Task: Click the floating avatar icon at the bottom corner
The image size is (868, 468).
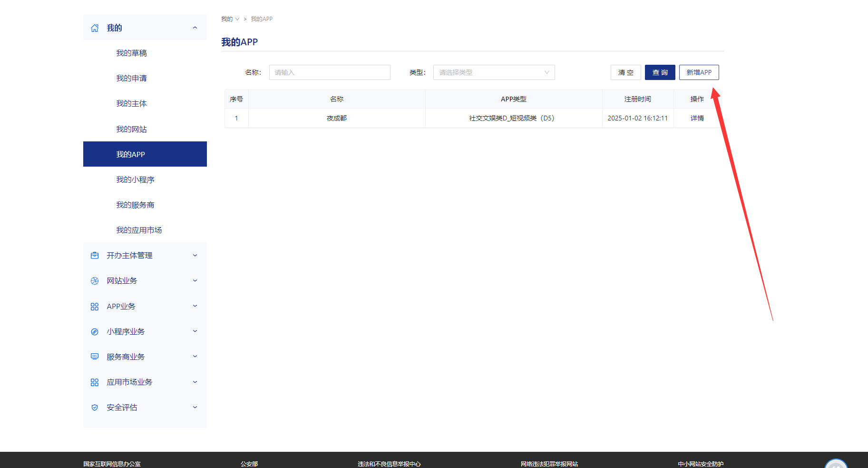Action: [x=836, y=464]
